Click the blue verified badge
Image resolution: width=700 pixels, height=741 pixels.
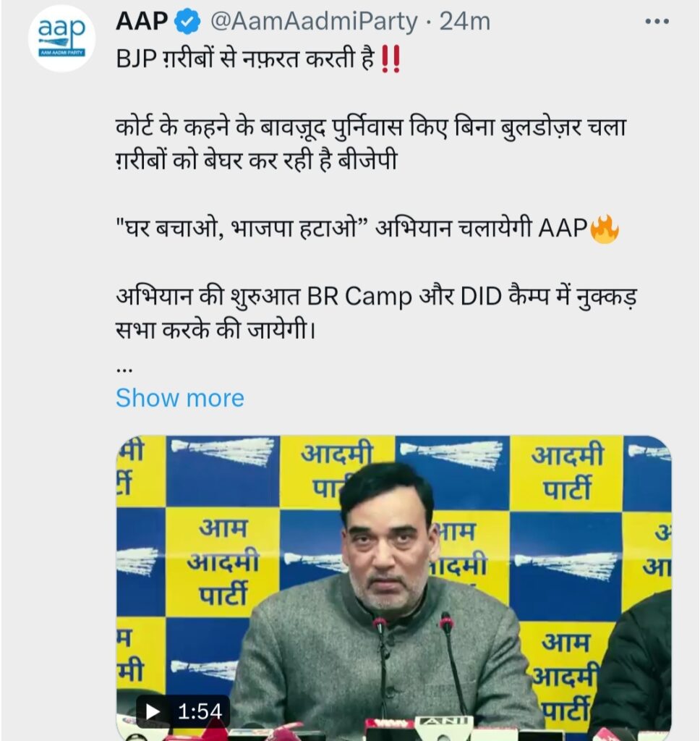[187, 21]
